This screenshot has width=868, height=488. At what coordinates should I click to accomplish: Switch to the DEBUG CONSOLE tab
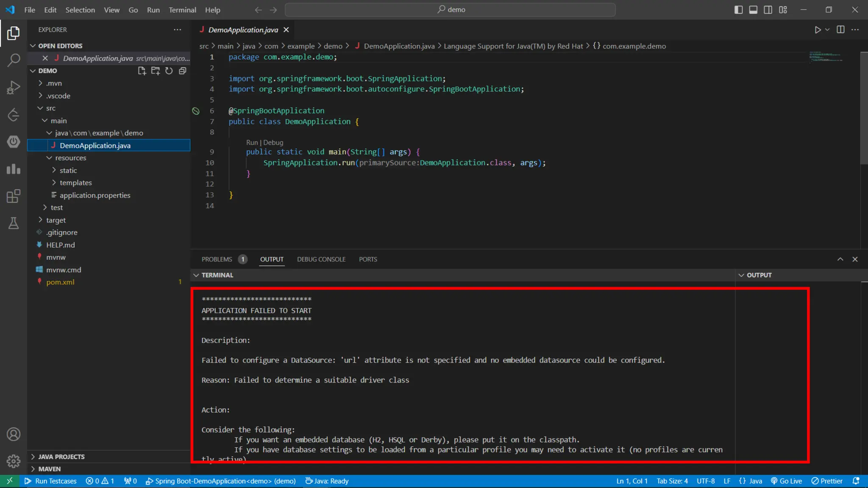321,259
